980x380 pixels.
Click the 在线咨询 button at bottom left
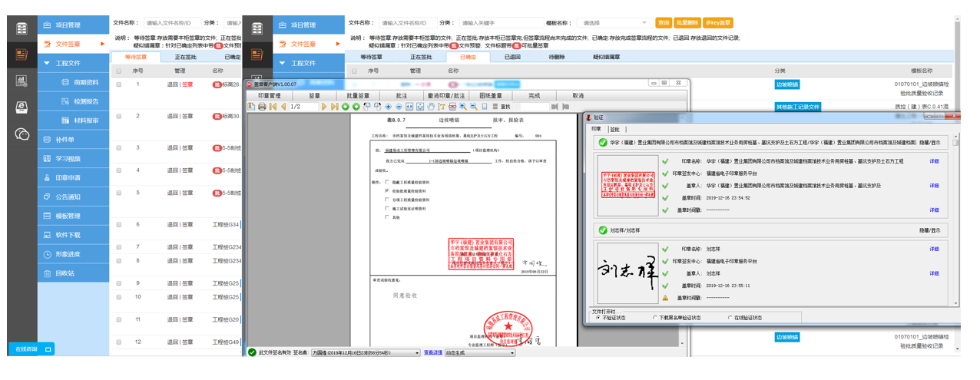coord(31,349)
